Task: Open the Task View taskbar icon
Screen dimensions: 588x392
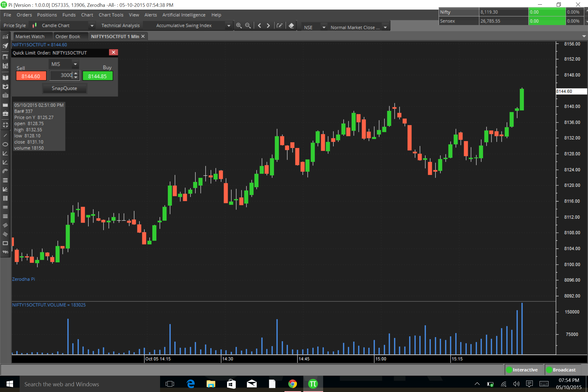Action: (170, 384)
